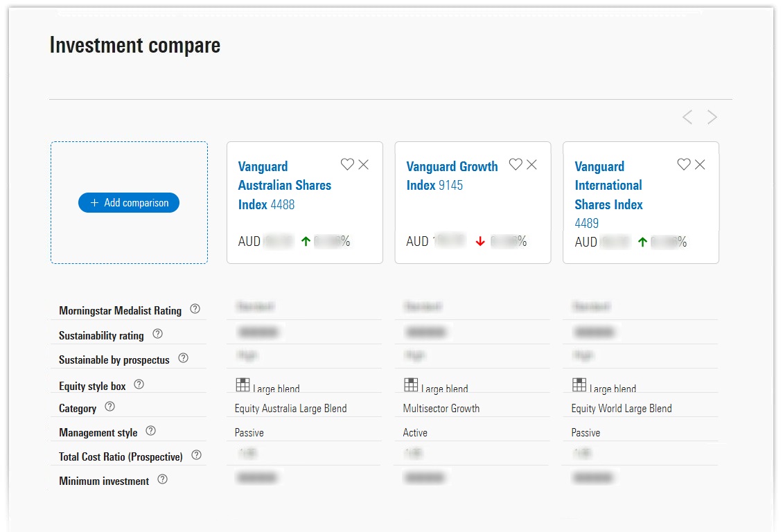The width and height of the screenshot is (783, 532).
Task: Click Minimum investment help icon
Action: click(162, 479)
